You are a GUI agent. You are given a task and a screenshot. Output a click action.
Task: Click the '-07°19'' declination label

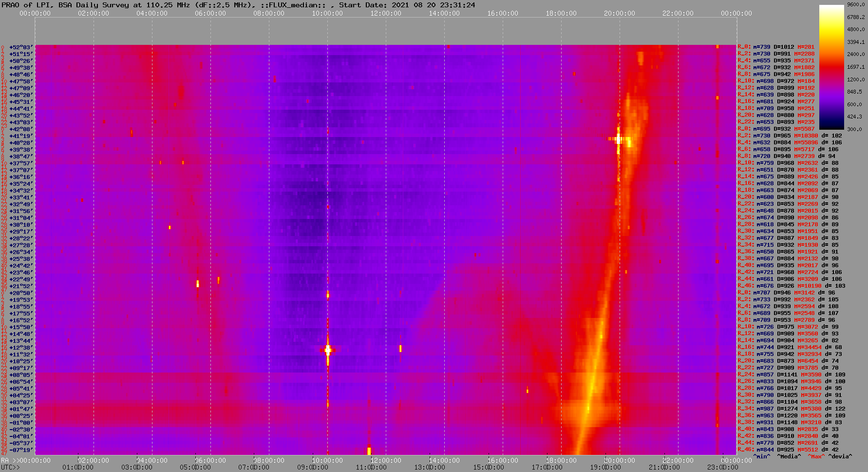(x=21, y=450)
